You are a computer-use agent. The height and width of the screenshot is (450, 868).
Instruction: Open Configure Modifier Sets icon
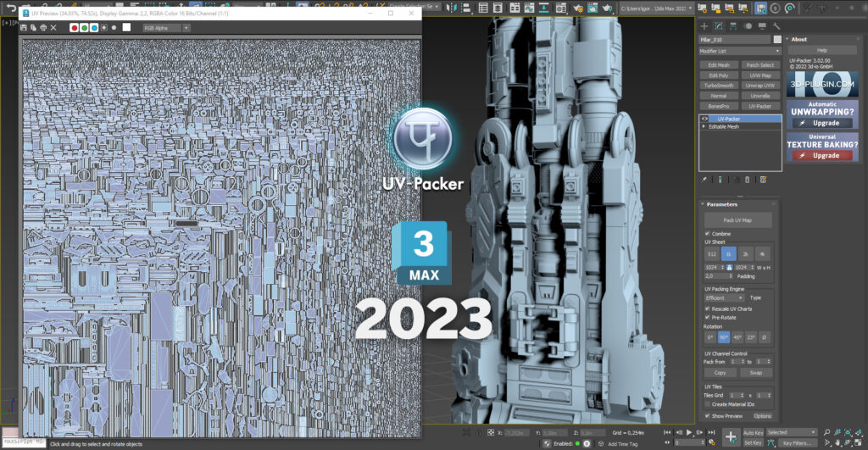click(x=764, y=180)
